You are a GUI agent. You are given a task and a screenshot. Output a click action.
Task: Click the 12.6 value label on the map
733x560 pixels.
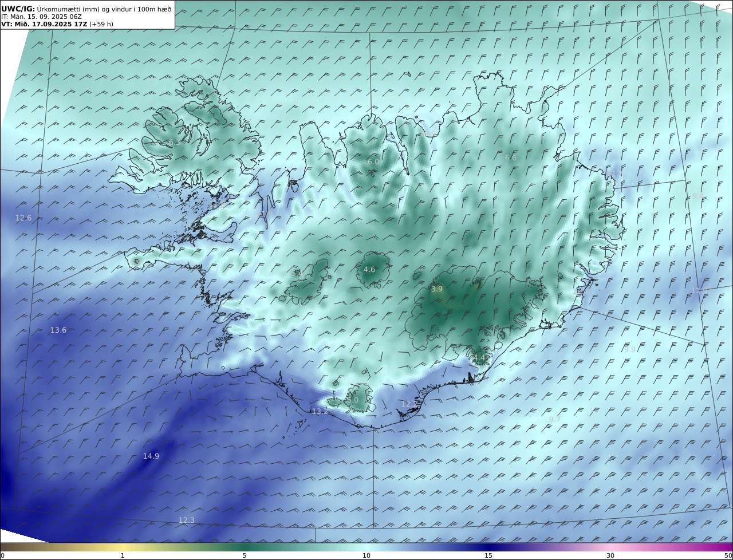pos(23,218)
